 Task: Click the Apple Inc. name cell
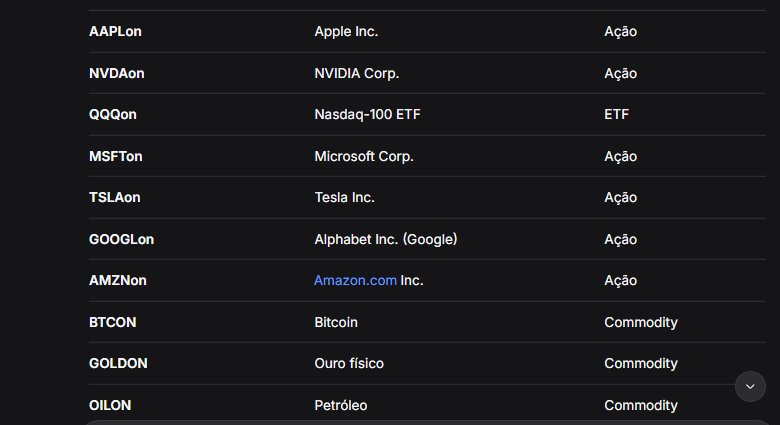[x=346, y=31]
